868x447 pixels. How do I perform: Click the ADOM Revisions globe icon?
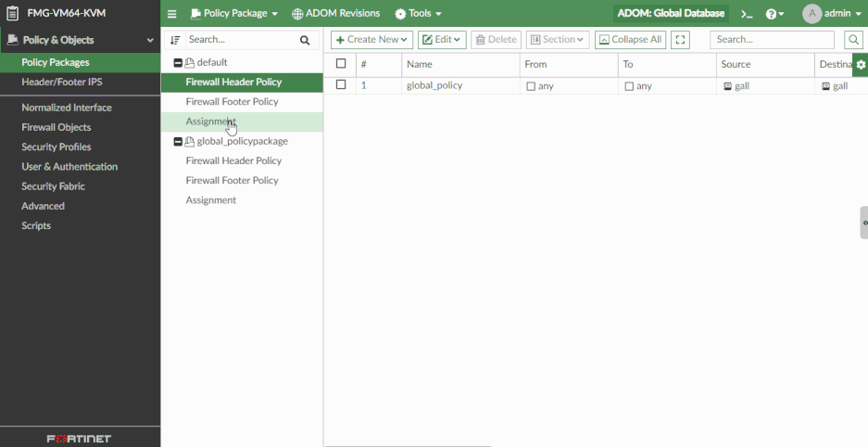297,14
